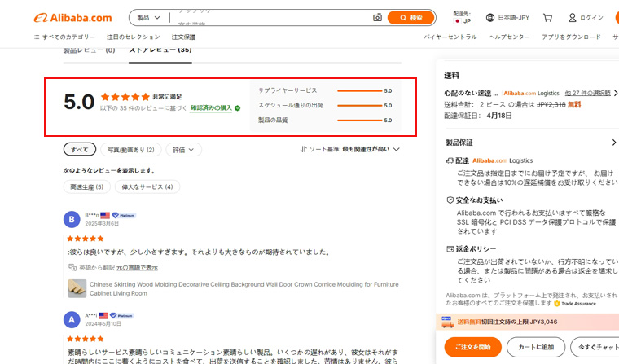
Task: Open the 評価 rating filter dropdown
Action: point(183,149)
